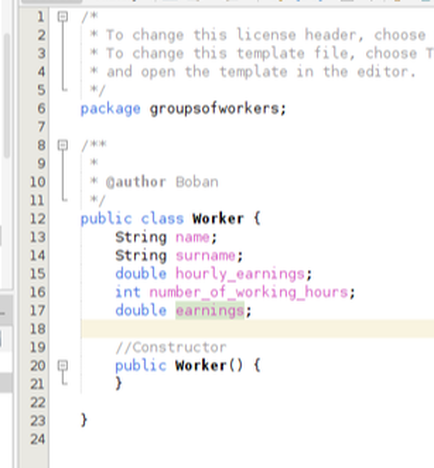The width and height of the screenshot is (434, 468).
Task: Click the '@author Boban' comment text
Action: 162,182
